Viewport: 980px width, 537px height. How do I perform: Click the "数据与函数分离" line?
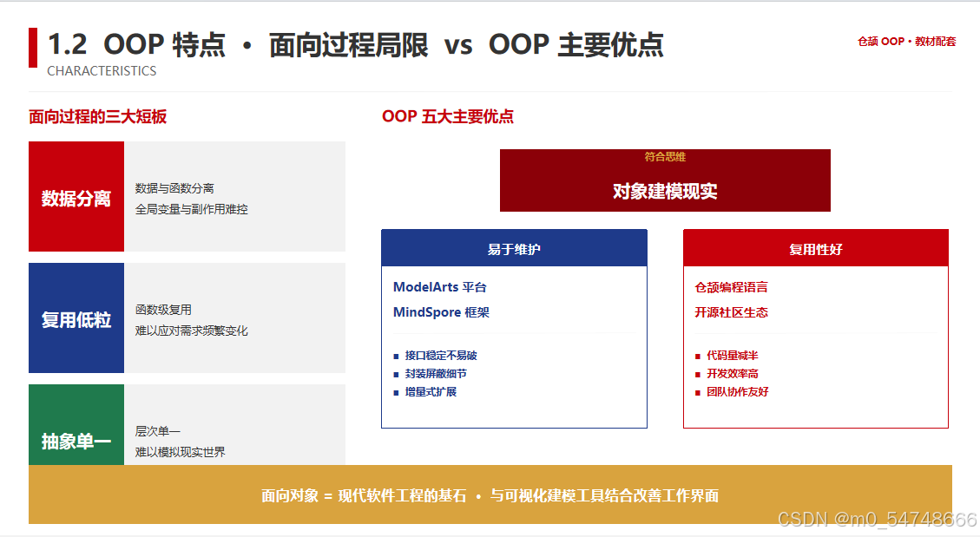click(x=174, y=188)
